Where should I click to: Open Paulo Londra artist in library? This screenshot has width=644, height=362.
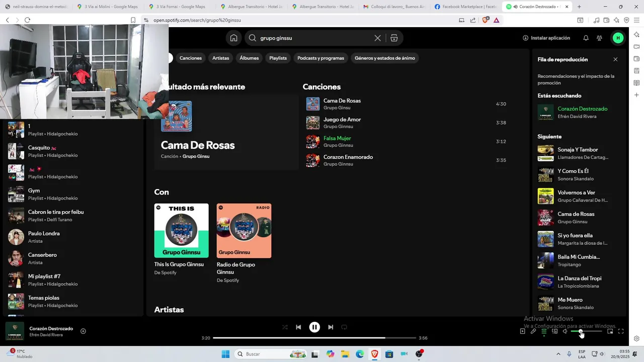73,237
